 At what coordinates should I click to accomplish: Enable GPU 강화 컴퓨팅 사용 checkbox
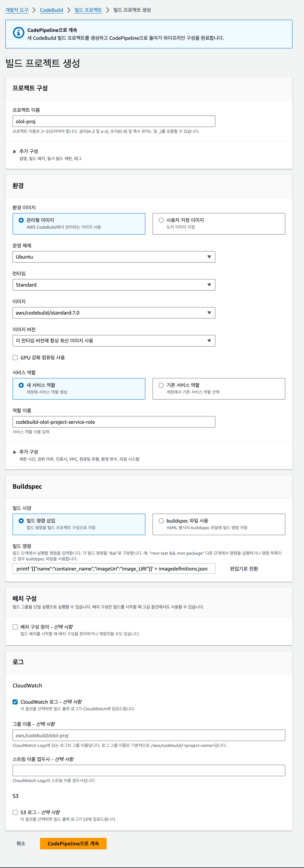pyautogui.click(x=15, y=357)
